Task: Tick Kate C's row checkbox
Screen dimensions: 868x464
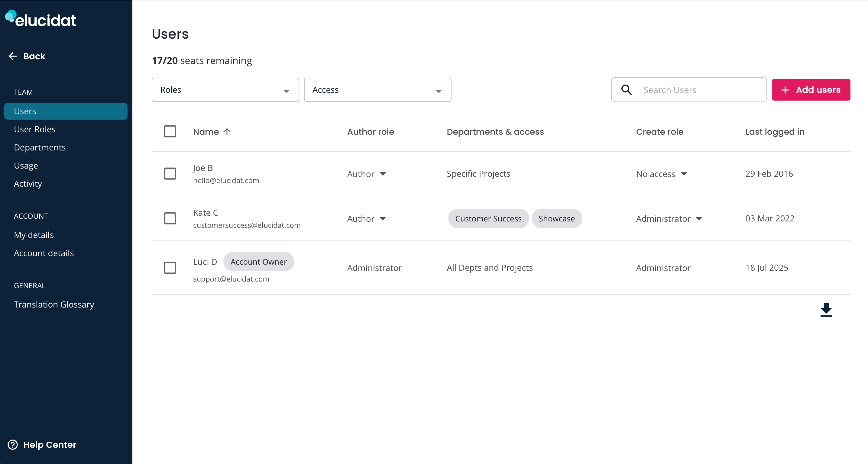Action: tap(170, 218)
